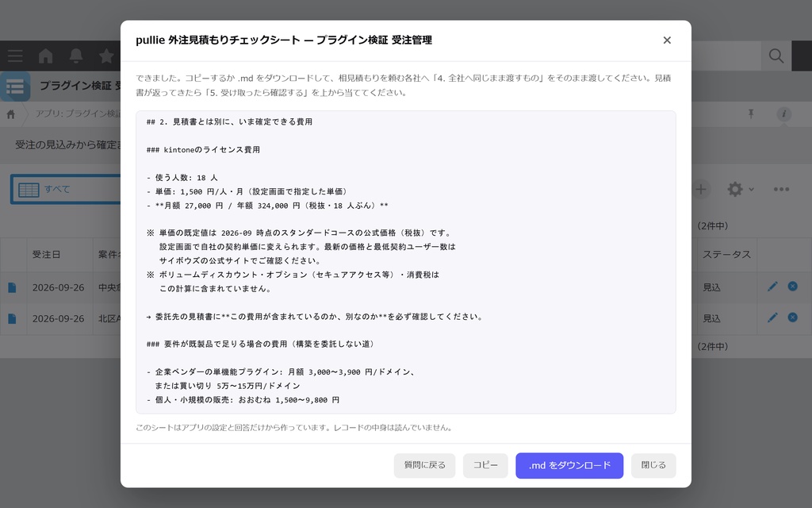This screenshot has height=508, width=812.
Task: Click the 2026-09-26 date in second row
Action: point(58,319)
